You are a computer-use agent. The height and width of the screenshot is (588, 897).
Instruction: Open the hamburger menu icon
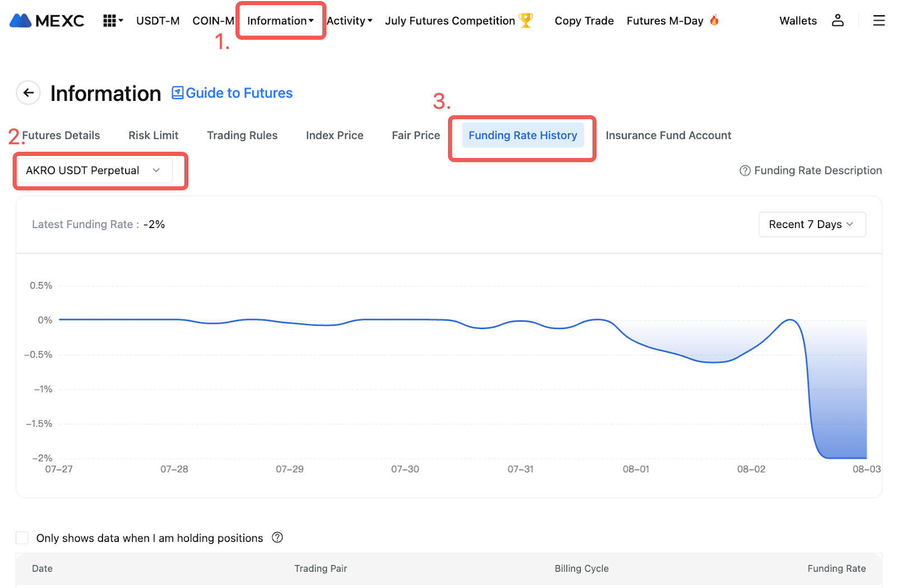point(878,21)
